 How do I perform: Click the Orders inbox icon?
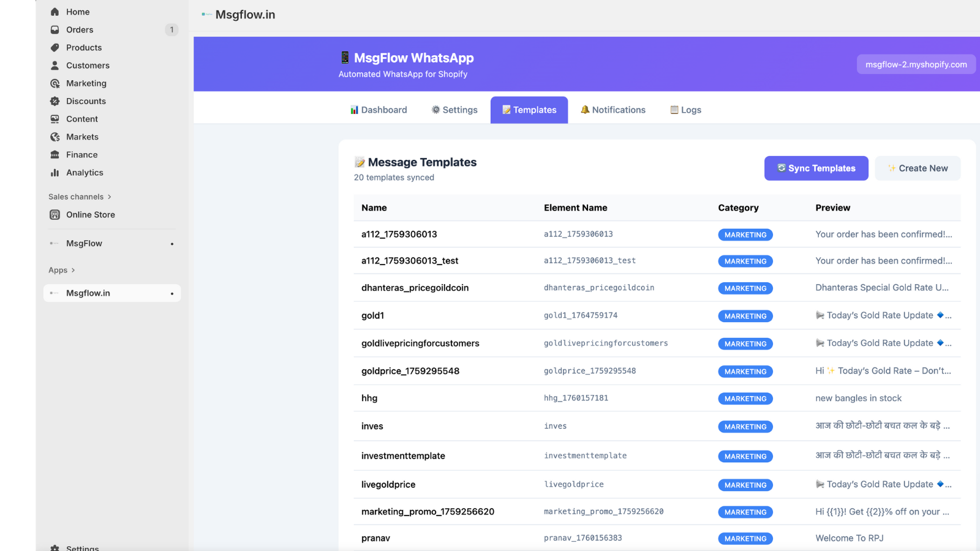[x=55, y=29]
